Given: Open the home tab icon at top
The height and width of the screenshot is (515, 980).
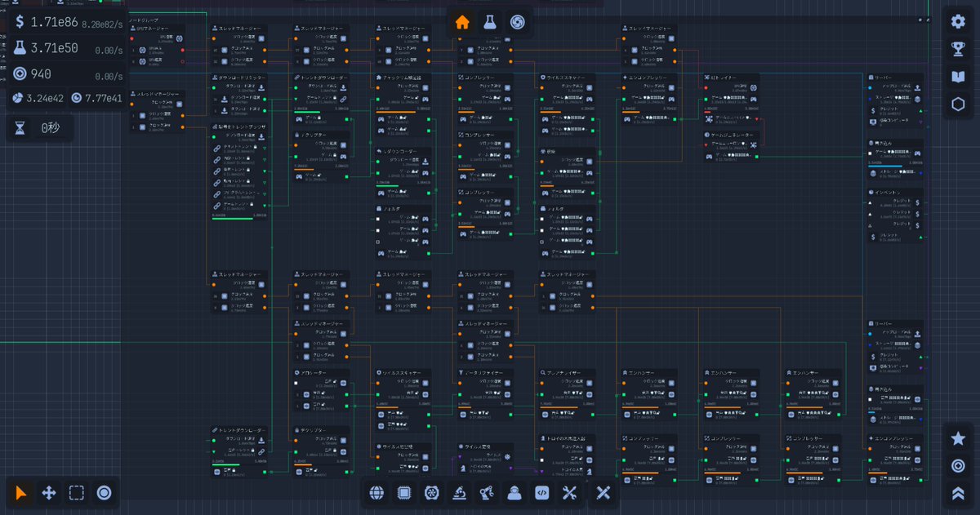Looking at the screenshot, I should pyautogui.click(x=462, y=22).
